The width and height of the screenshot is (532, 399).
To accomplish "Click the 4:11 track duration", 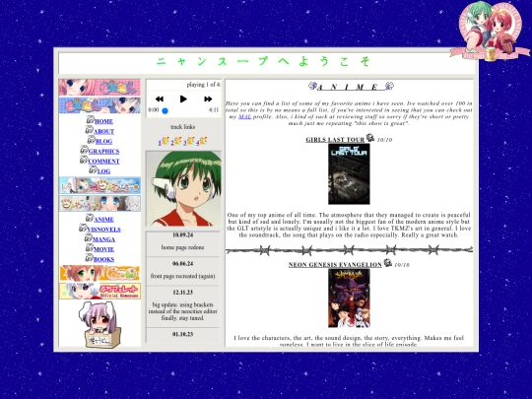I will click(x=214, y=110).
